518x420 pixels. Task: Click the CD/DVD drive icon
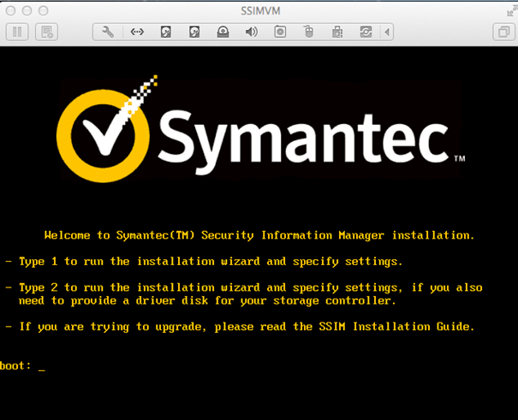point(223,32)
